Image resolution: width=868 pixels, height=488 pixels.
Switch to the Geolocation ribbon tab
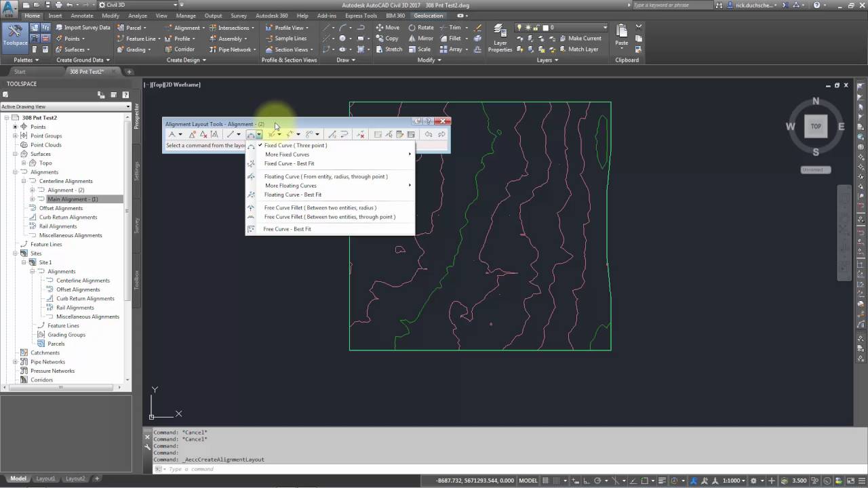click(428, 16)
